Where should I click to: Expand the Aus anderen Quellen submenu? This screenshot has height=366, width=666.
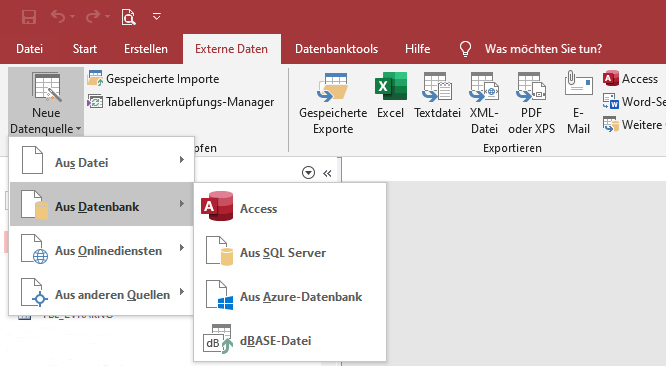(x=102, y=293)
